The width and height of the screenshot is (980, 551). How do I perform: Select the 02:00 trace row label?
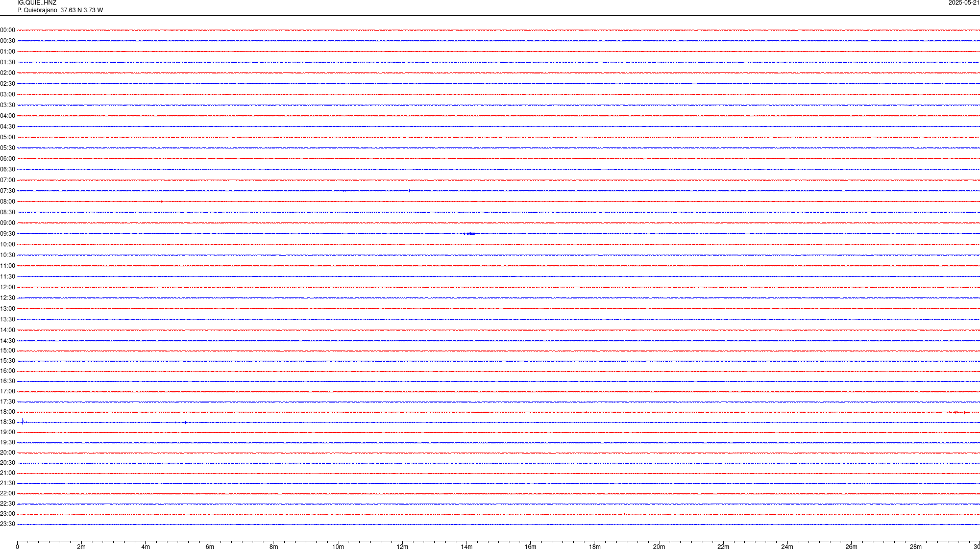8,73
